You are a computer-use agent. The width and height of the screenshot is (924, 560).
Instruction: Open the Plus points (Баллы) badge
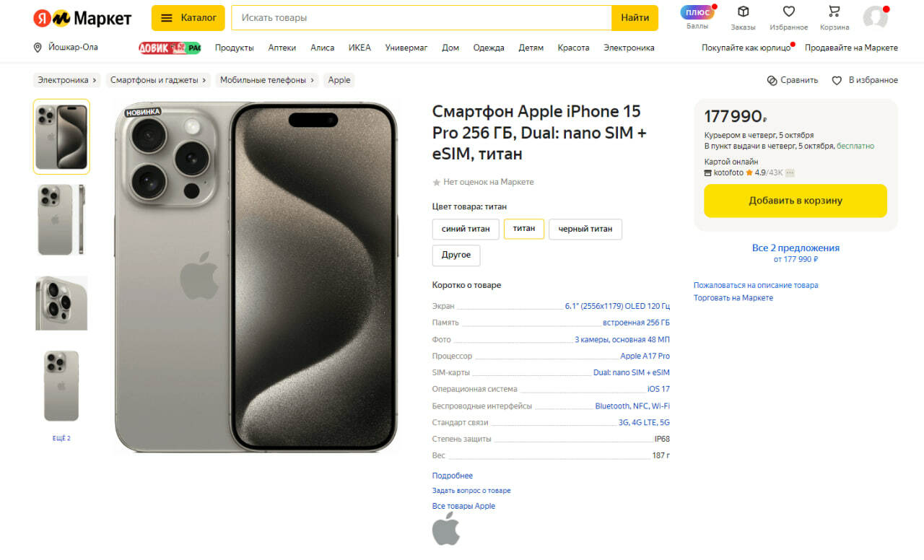(697, 12)
